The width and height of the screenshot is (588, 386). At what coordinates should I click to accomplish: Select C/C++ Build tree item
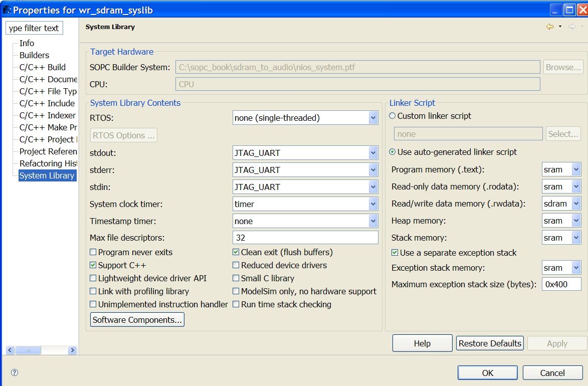pyautogui.click(x=43, y=67)
